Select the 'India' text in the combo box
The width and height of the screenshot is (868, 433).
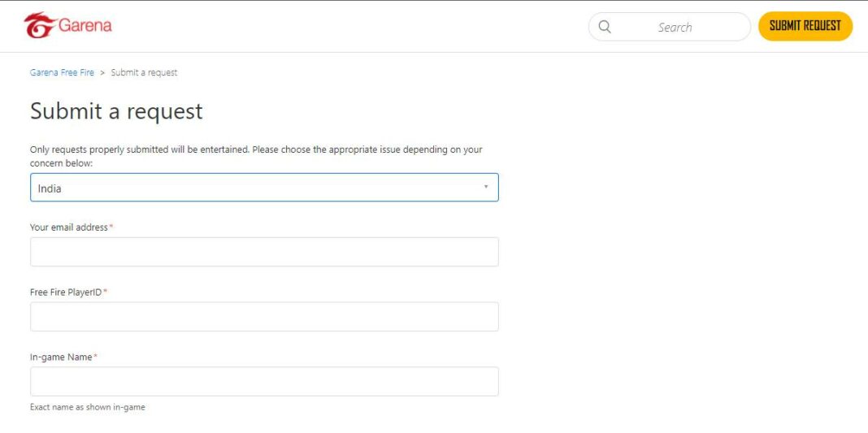click(50, 188)
